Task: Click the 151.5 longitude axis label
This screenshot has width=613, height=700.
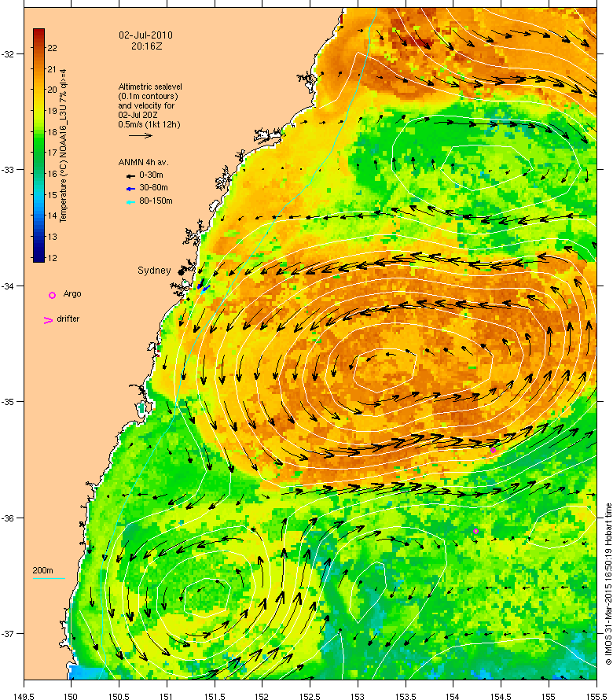Action: 214,696
